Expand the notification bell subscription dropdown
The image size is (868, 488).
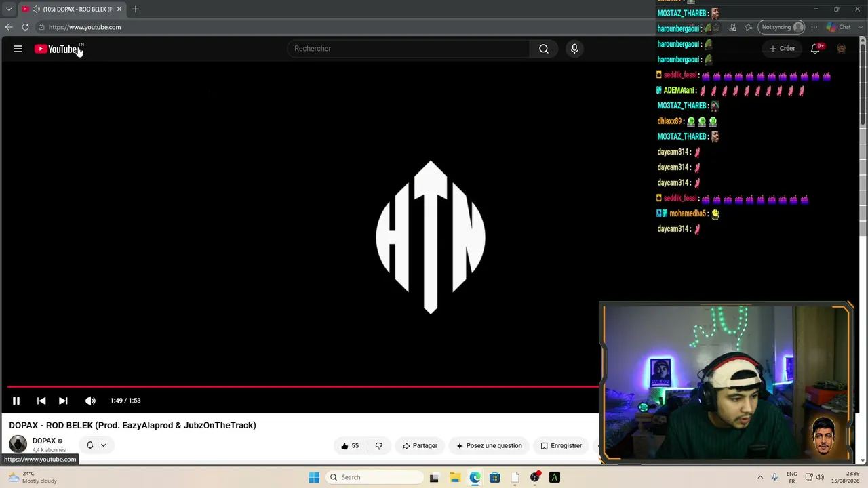(x=96, y=445)
